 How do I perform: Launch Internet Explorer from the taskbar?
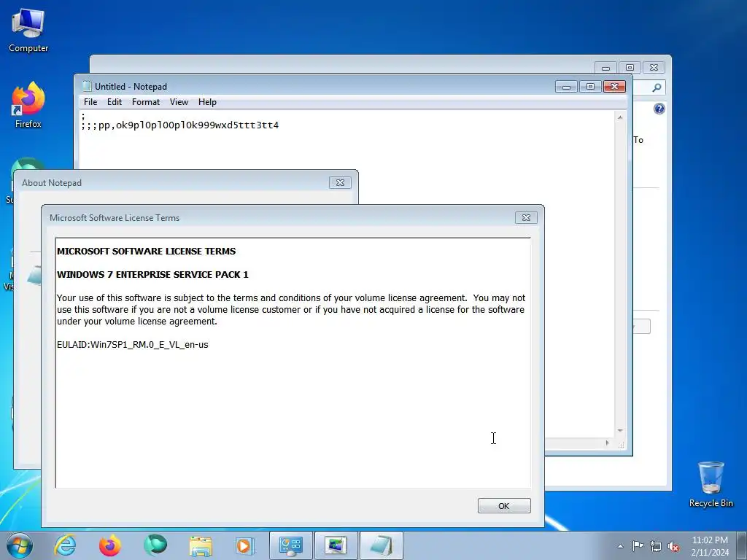coord(65,545)
